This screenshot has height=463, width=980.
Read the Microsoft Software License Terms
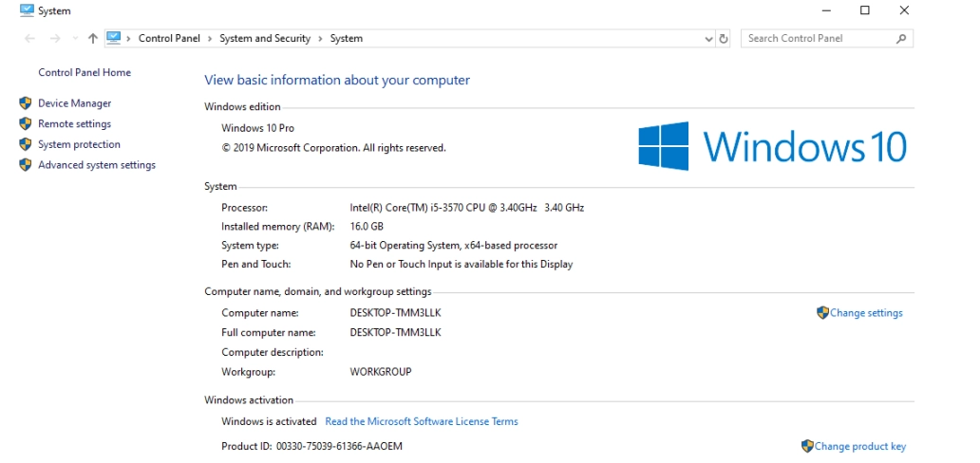(x=422, y=421)
